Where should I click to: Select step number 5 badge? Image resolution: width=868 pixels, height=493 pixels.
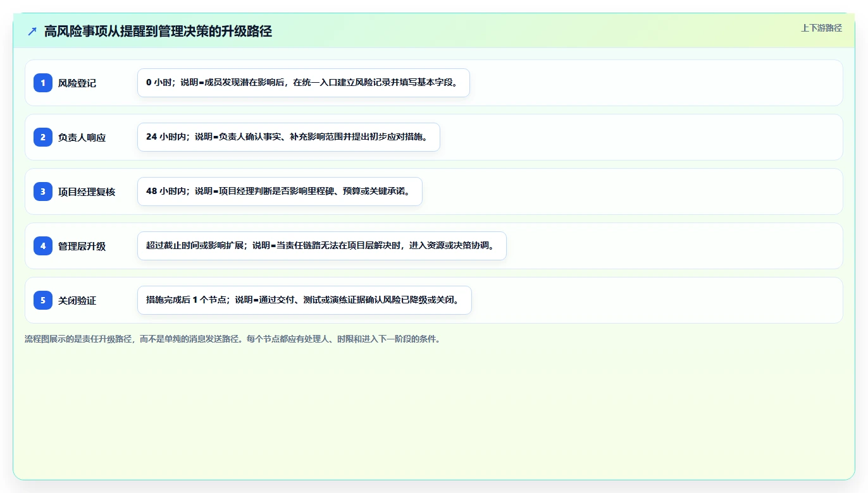point(43,300)
